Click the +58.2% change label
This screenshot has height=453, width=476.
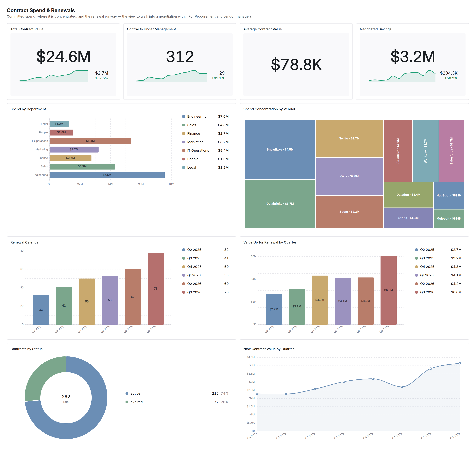click(451, 78)
